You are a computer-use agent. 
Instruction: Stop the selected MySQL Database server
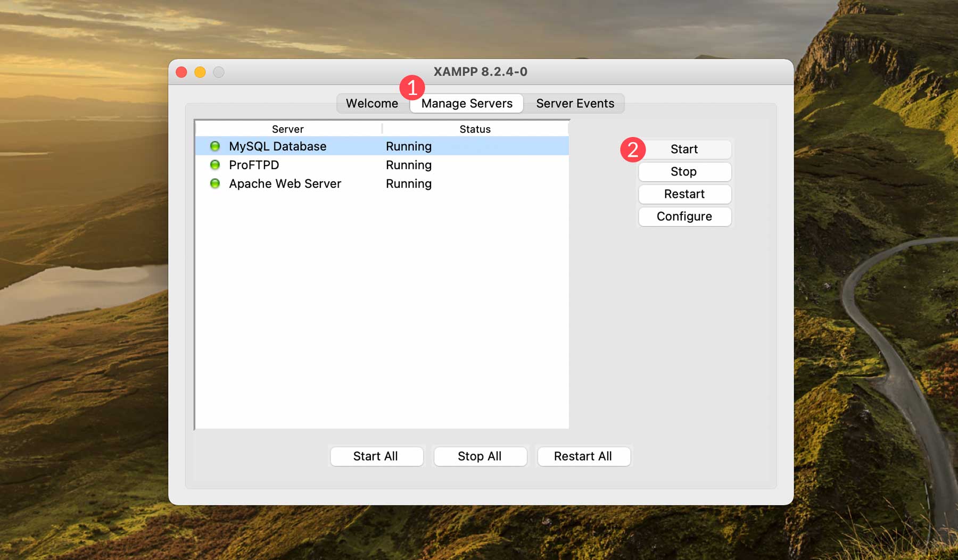684,172
